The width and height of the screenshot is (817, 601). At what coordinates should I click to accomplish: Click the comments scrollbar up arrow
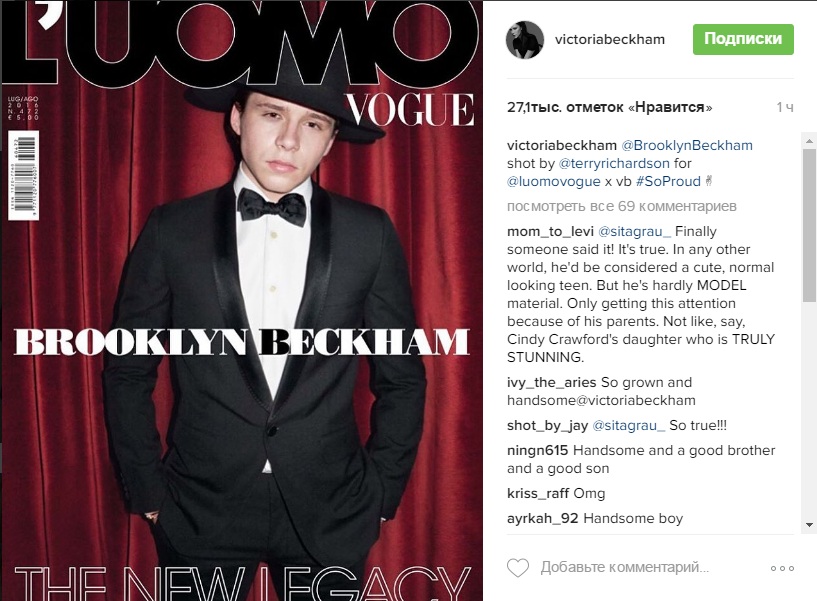(x=809, y=141)
